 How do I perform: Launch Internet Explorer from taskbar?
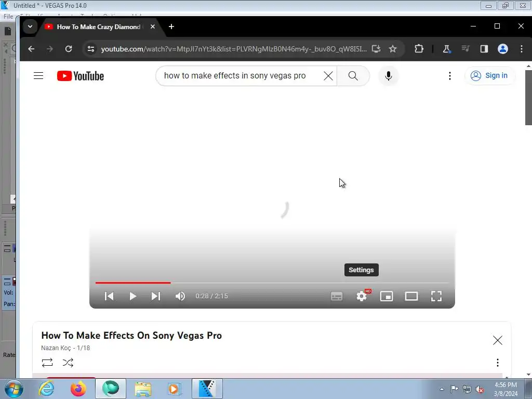(46, 389)
